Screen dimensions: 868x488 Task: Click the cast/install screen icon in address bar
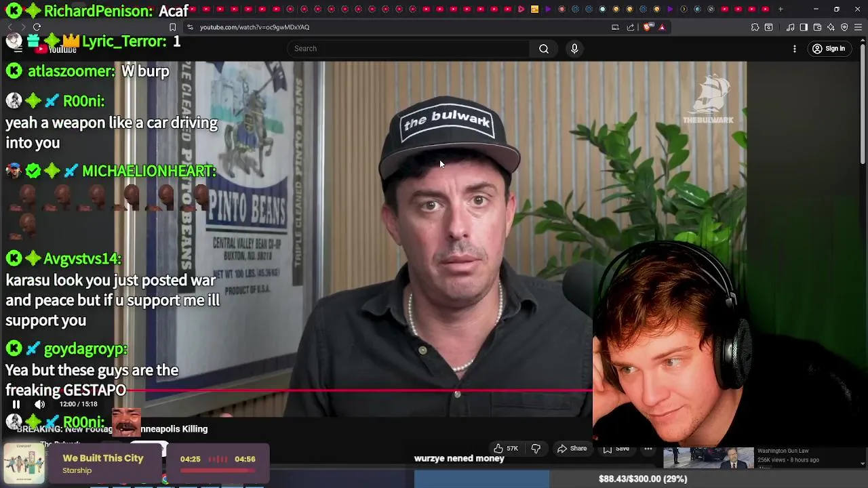click(615, 27)
